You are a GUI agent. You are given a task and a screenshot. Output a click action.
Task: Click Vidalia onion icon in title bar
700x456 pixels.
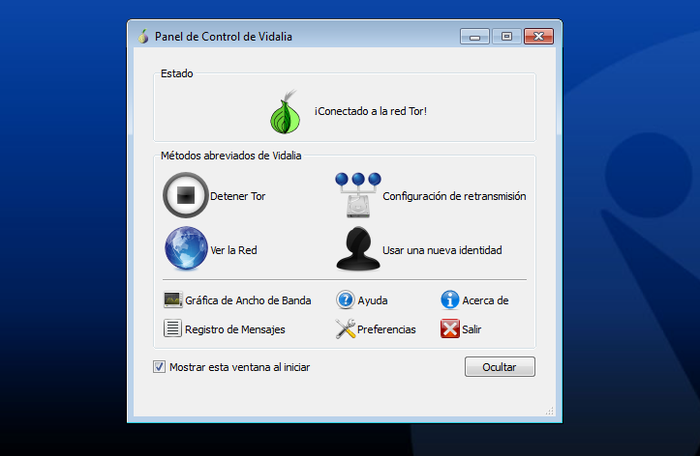click(143, 36)
